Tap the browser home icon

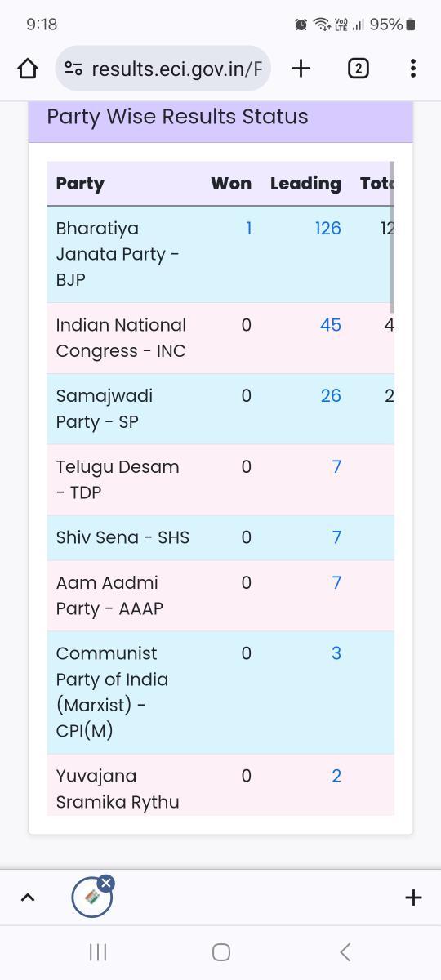tap(28, 69)
